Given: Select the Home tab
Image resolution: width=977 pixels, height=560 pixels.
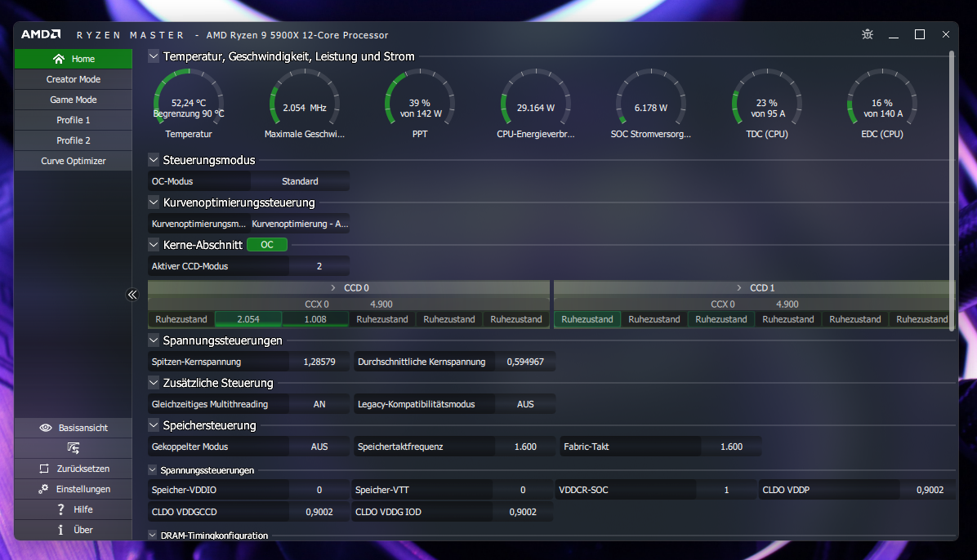Looking at the screenshot, I should 74,59.
